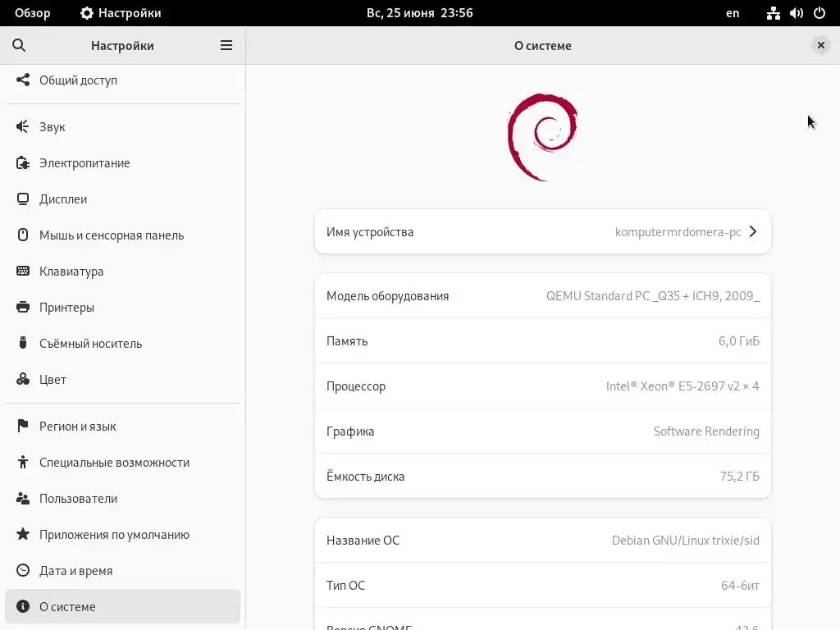Screen dimensions: 840x630
Task: Click the Имя устройства row
Action: (543, 231)
